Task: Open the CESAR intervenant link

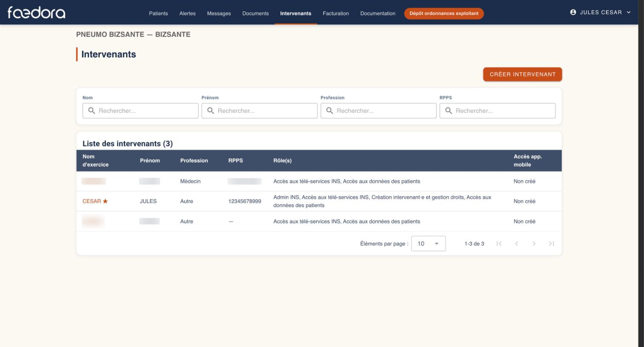Action: click(x=92, y=201)
